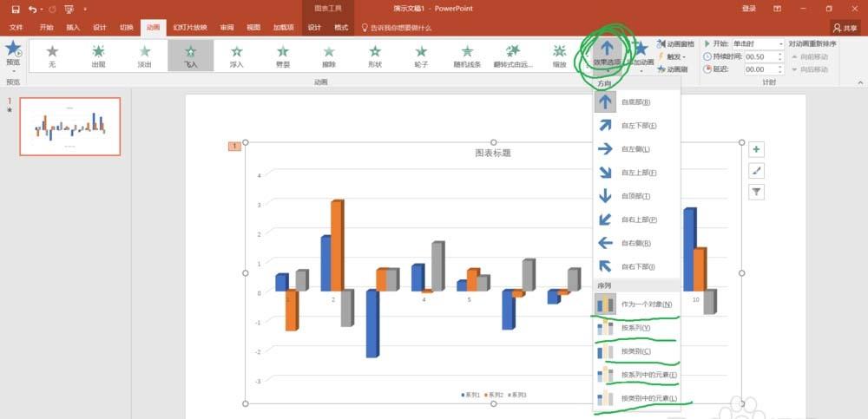
Task: Expand the 效果选项 (Effect Options) dropdown
Action: (x=608, y=54)
